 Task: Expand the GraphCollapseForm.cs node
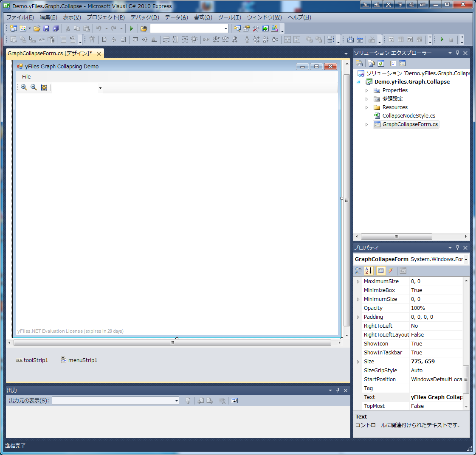(366, 124)
